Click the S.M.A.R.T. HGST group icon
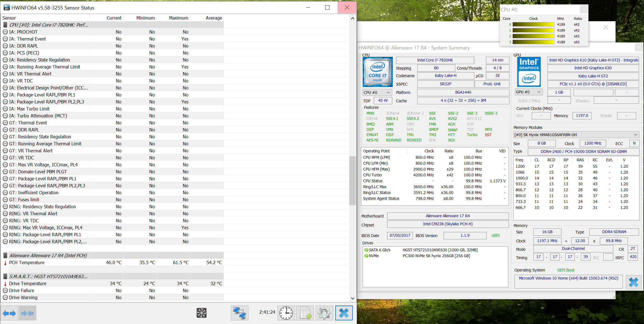 (5, 276)
